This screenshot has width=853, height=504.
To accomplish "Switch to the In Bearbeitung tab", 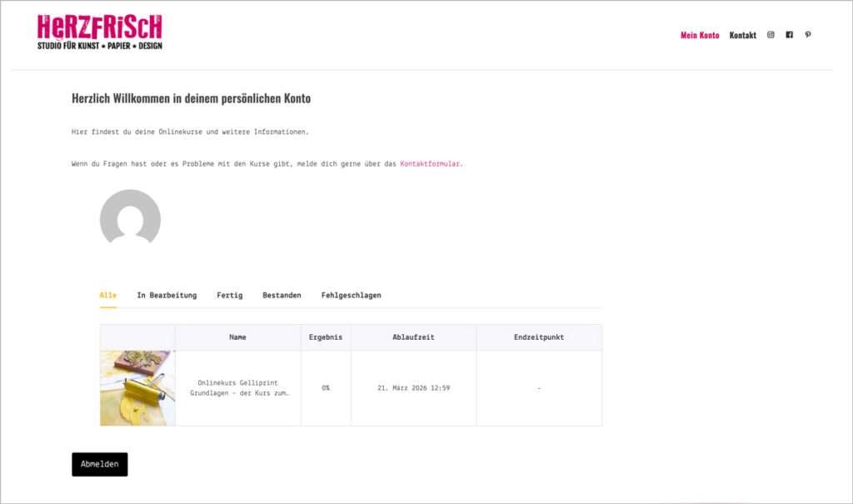I will pyautogui.click(x=167, y=295).
